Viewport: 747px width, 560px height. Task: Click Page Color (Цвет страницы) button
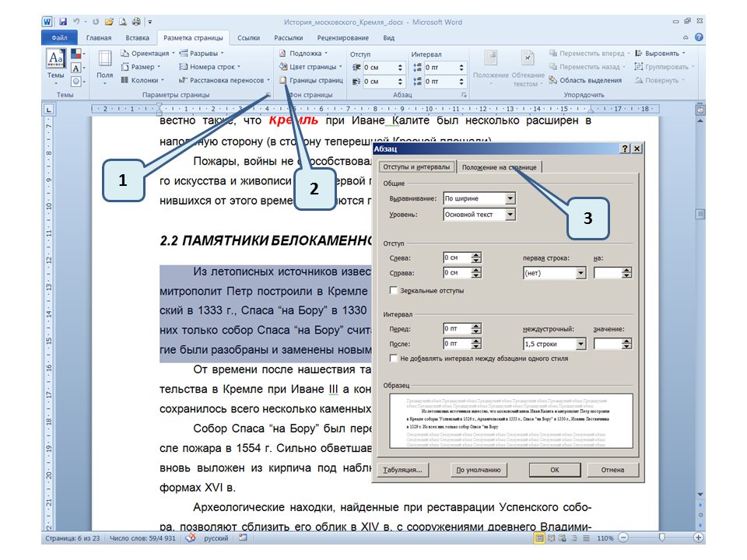[x=307, y=67]
